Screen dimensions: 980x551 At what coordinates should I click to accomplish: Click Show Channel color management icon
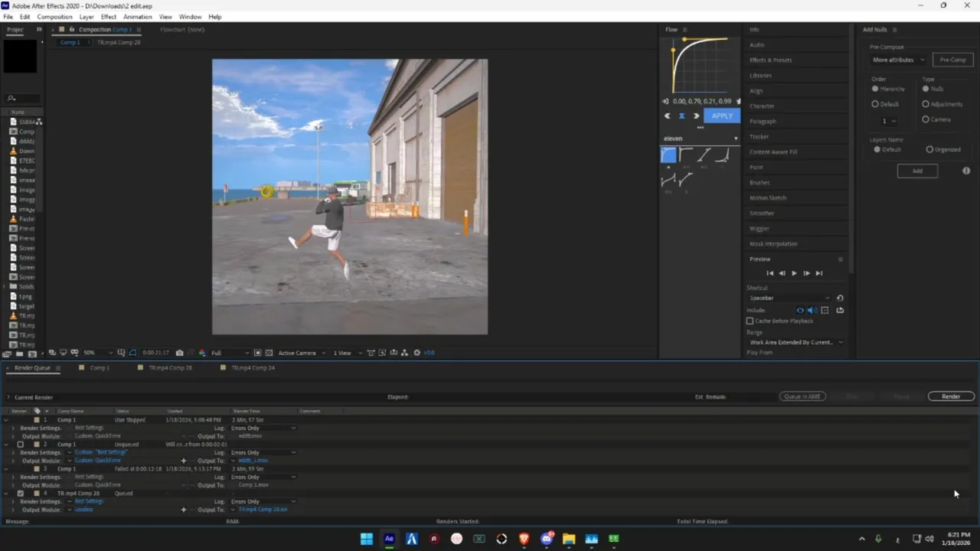point(202,353)
